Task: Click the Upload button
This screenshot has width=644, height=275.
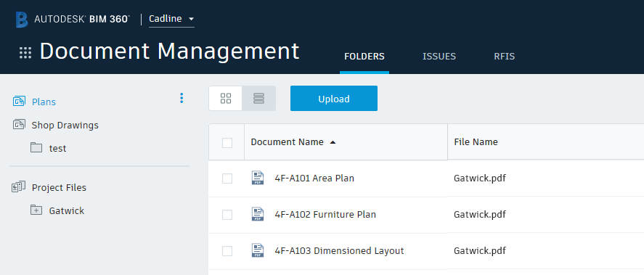Action: click(334, 99)
